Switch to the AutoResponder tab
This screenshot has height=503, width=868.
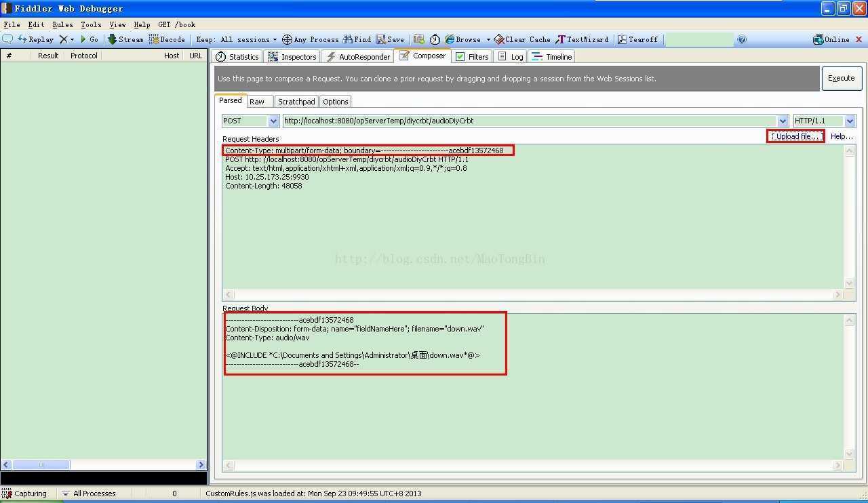pos(357,57)
